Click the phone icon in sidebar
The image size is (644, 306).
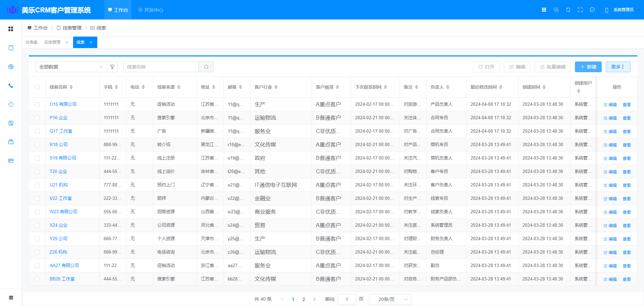[11, 86]
